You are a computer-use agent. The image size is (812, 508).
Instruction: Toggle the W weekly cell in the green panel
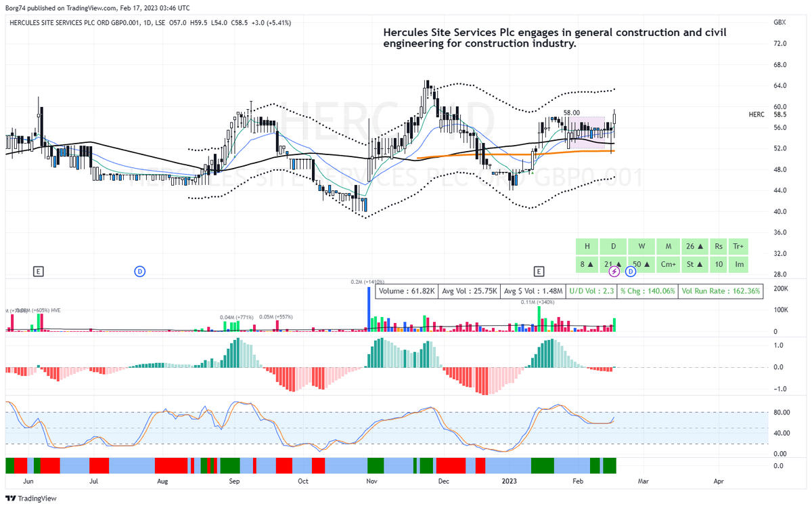pyautogui.click(x=641, y=246)
